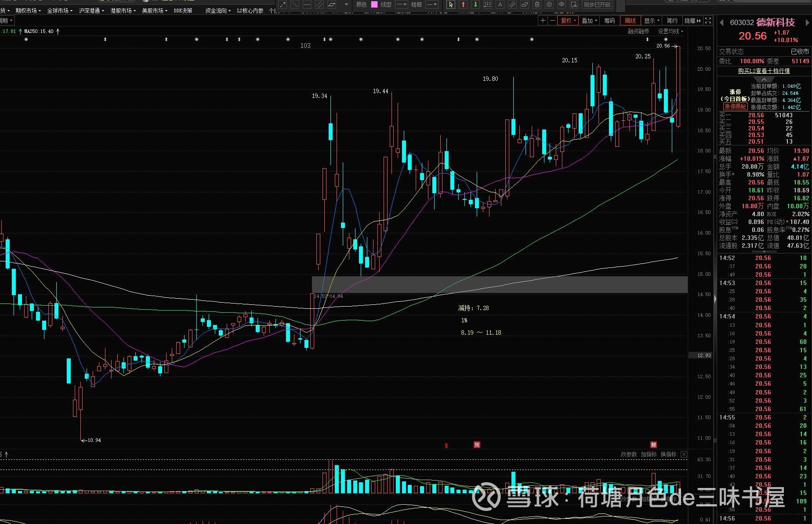Click the 筹码 button
The width and height of the screenshot is (812, 524).
click(x=609, y=21)
